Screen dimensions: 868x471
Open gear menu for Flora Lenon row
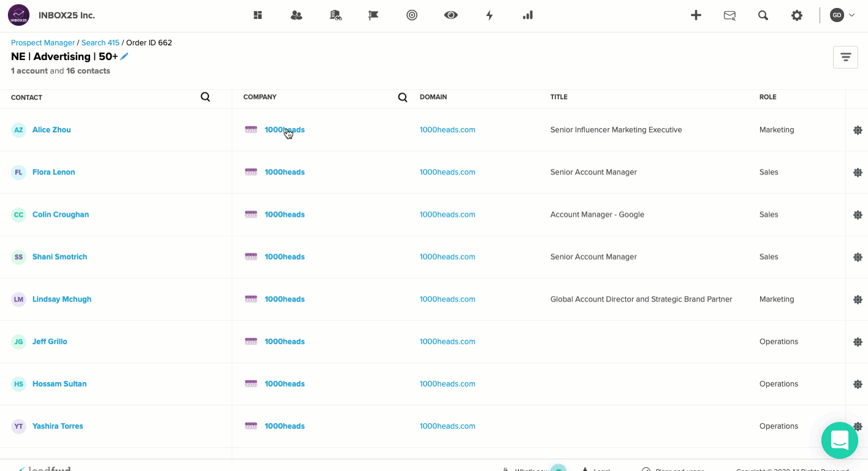pyautogui.click(x=858, y=172)
